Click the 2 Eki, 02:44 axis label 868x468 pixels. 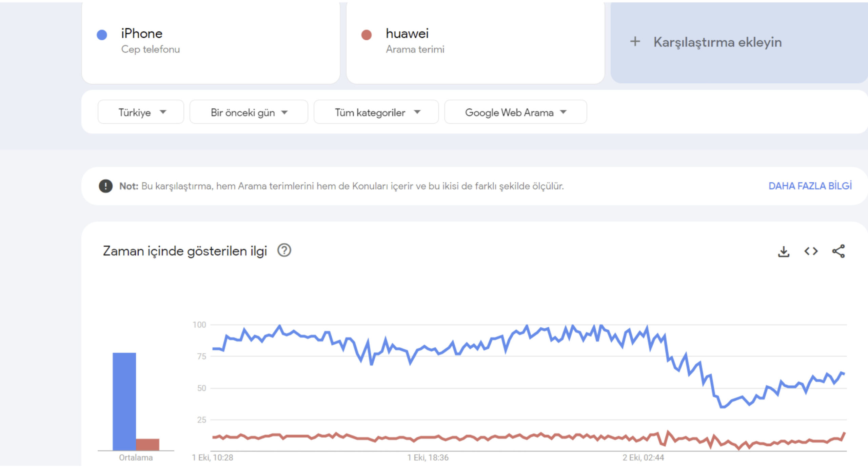[643, 457]
